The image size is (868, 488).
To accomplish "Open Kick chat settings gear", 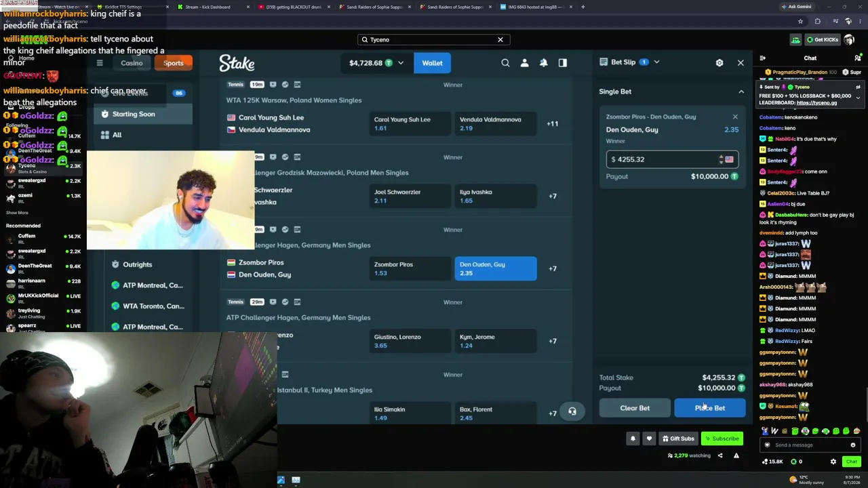I will pos(833,462).
